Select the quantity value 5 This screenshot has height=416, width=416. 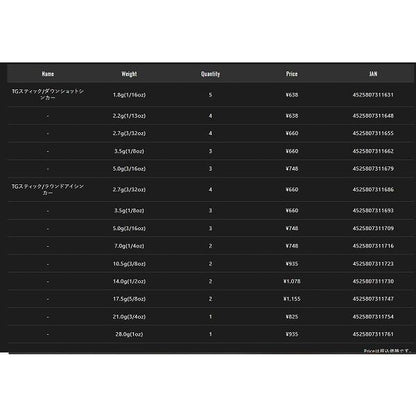(210, 95)
